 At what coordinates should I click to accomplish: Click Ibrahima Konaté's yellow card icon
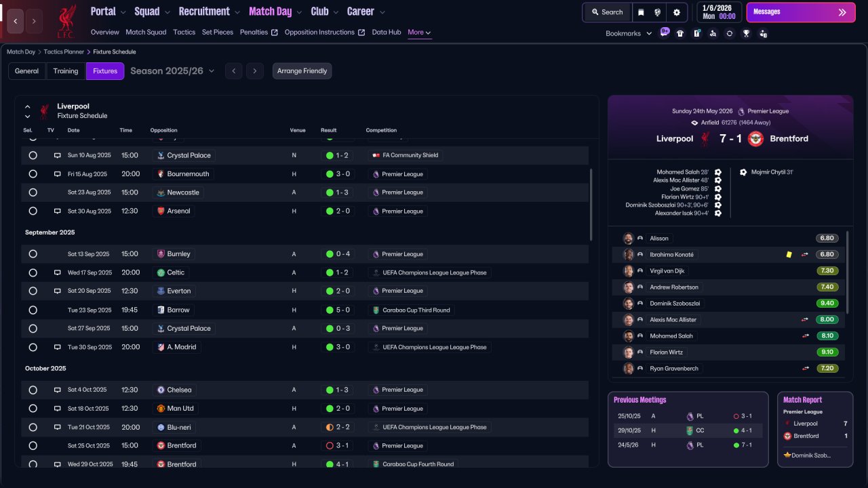pos(789,255)
